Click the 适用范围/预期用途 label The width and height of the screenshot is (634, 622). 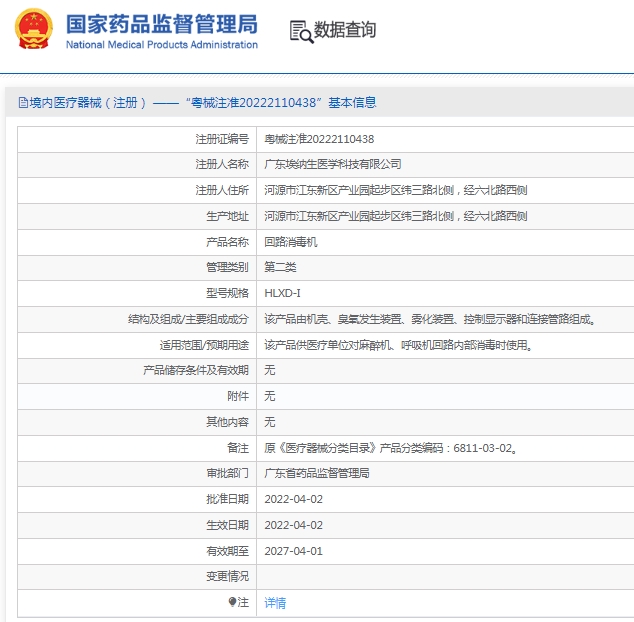coord(204,345)
